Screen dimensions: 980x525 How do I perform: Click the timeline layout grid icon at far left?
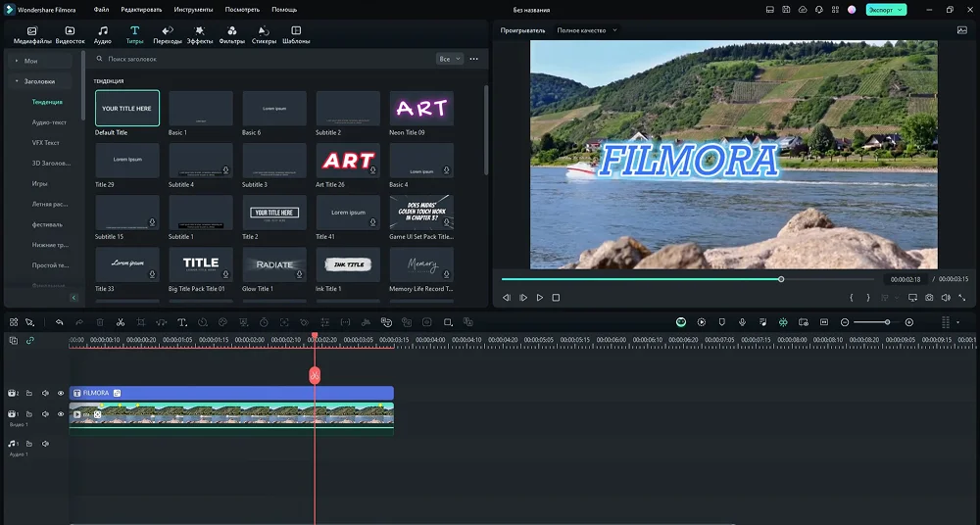pyautogui.click(x=14, y=322)
